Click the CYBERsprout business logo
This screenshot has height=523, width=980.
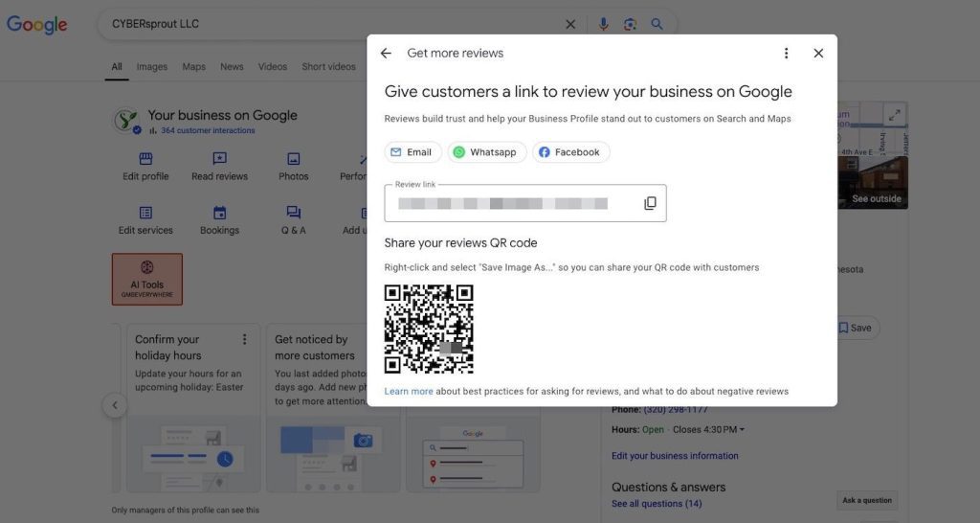click(127, 120)
